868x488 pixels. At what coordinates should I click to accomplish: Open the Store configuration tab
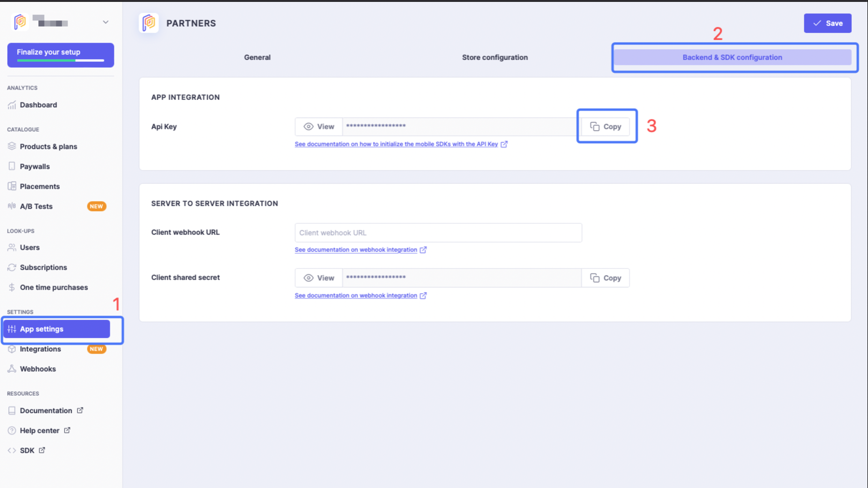tap(495, 57)
